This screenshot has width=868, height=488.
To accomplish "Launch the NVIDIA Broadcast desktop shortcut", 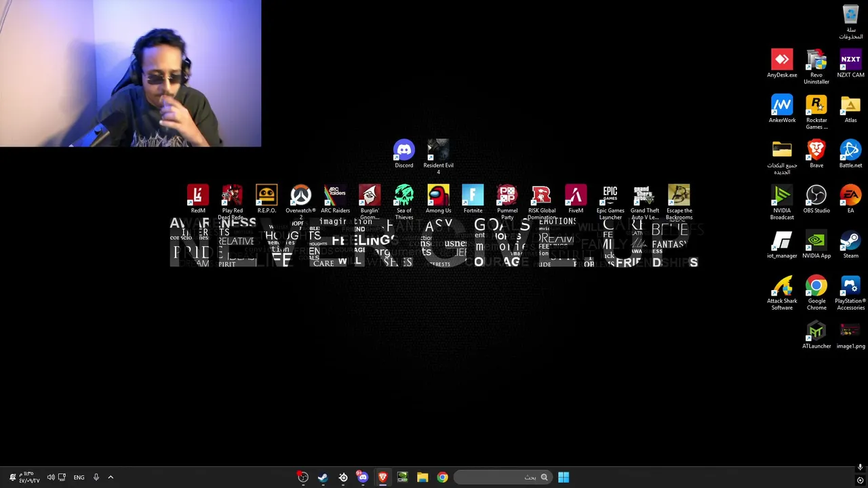I will (x=782, y=202).
